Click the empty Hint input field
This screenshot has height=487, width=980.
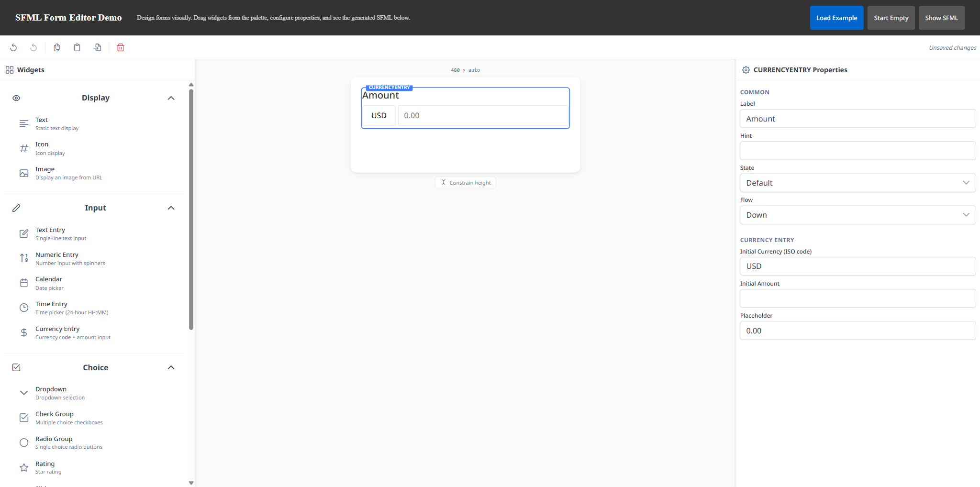(857, 151)
